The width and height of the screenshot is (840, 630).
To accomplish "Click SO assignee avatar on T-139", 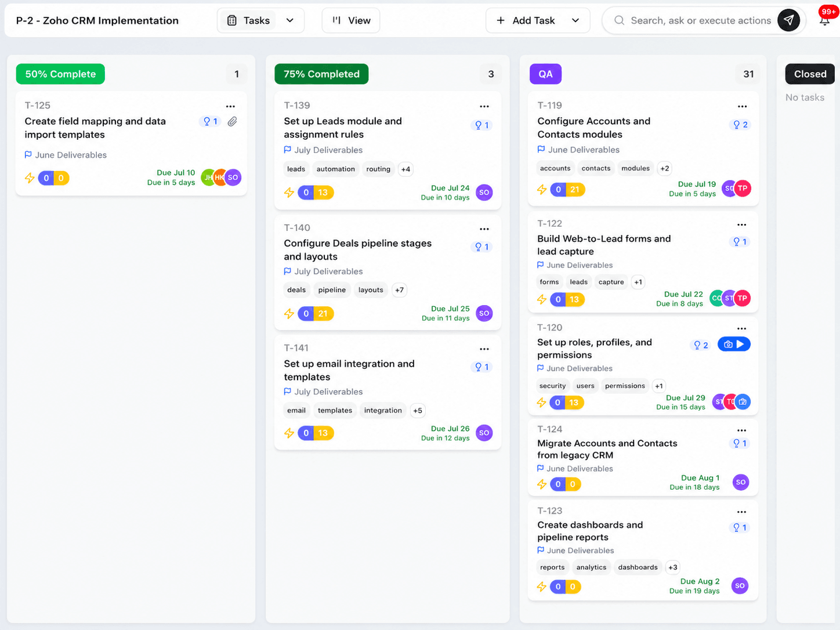I will (x=484, y=192).
